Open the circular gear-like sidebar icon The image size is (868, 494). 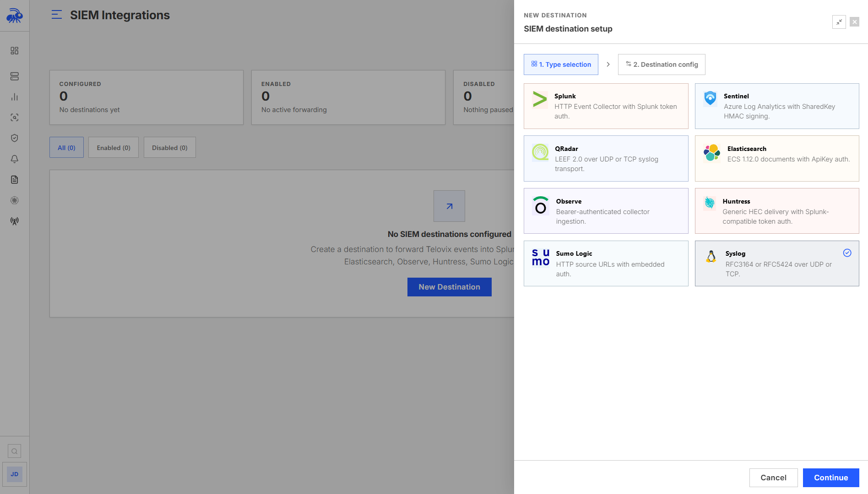coord(15,200)
